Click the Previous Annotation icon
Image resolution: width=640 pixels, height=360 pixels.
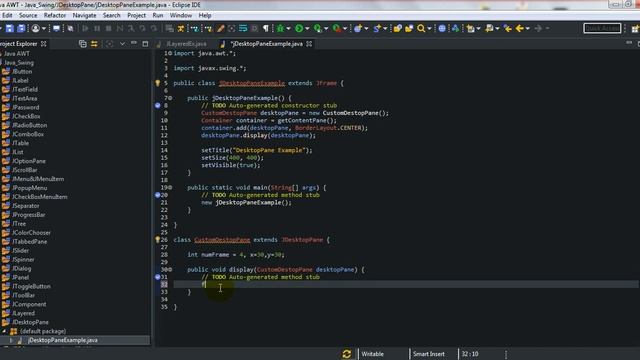click(x=489, y=28)
